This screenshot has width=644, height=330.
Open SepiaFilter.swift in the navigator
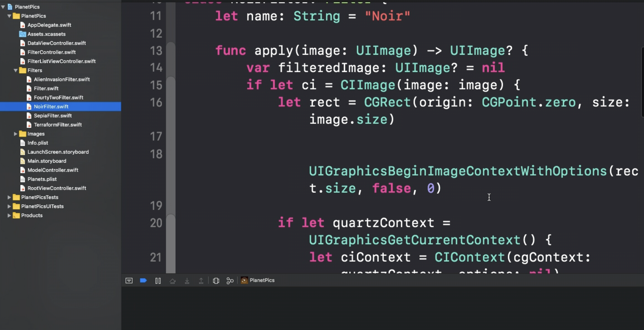click(53, 115)
